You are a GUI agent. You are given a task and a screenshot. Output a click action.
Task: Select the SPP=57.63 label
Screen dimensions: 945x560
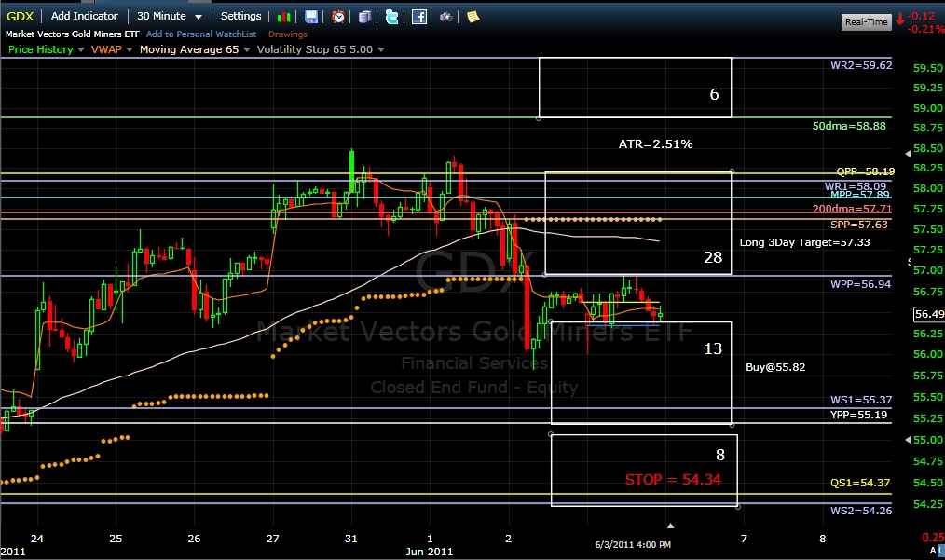(859, 225)
